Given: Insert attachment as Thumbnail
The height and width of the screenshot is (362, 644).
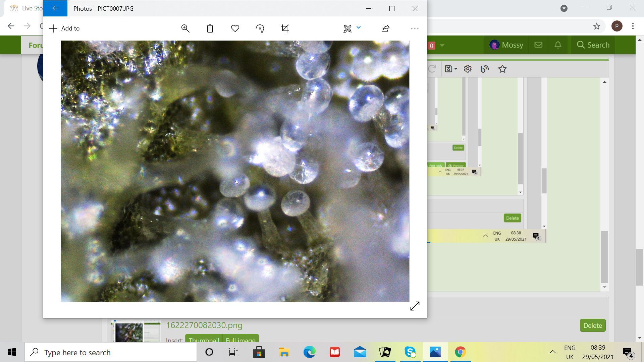Looking at the screenshot, I should [x=204, y=339].
